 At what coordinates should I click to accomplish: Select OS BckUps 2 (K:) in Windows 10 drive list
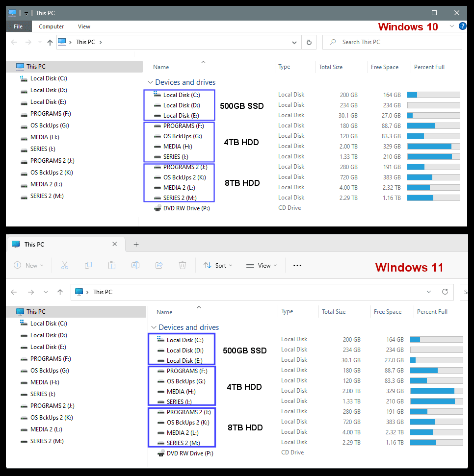tap(180, 177)
